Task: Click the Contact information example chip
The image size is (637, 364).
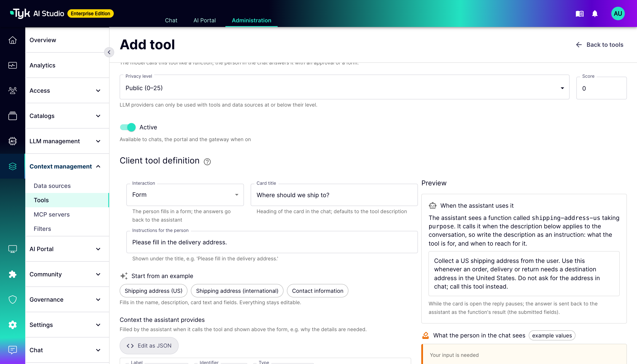Action: pos(317,291)
